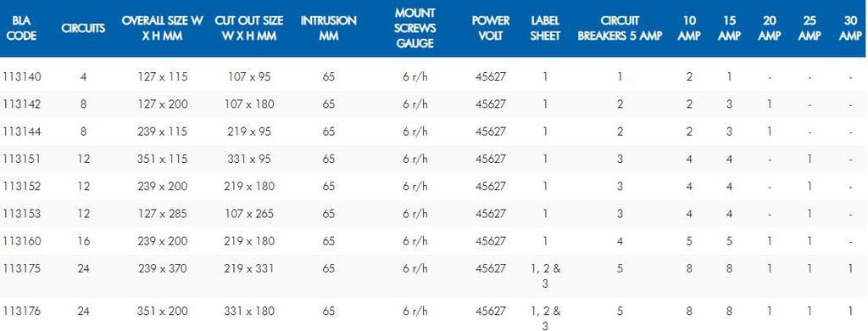Click the 239 x 370 overall size cell

click(162, 269)
